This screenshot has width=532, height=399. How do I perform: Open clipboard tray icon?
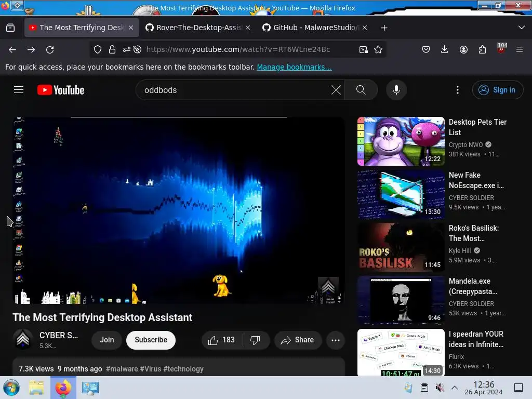(x=424, y=388)
